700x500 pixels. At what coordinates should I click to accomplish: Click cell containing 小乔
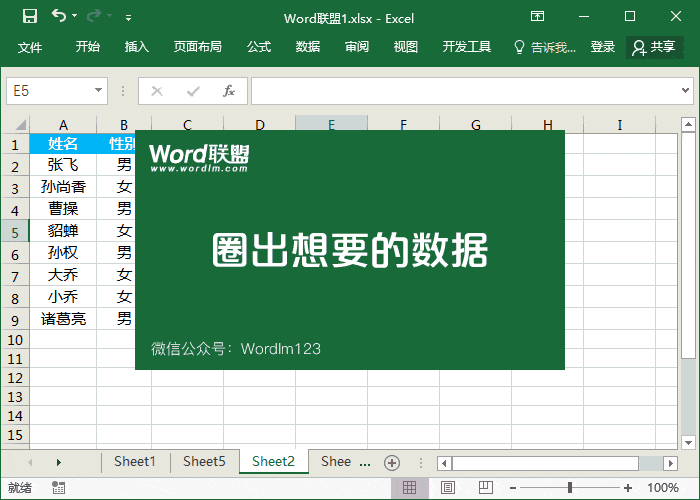(x=63, y=296)
